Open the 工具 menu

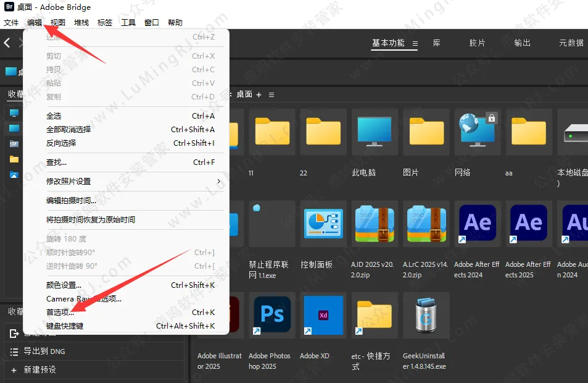[128, 23]
